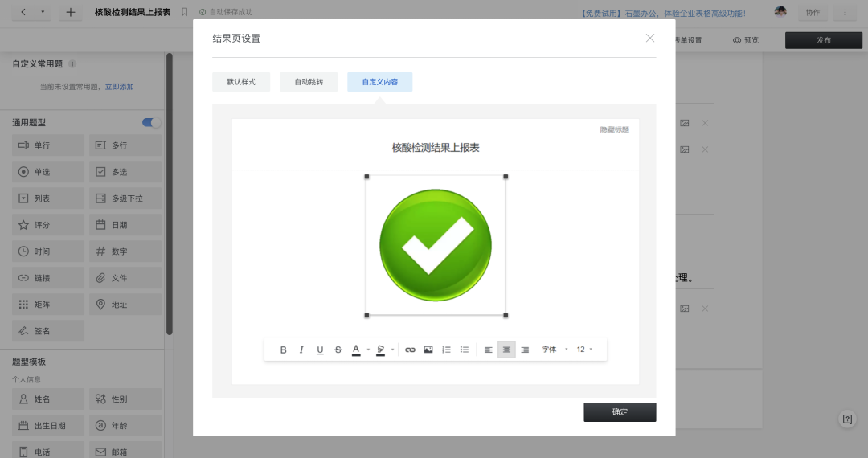Viewport: 868px width, 458px height.
Task: Add a 时间 time question
Action: point(48,251)
